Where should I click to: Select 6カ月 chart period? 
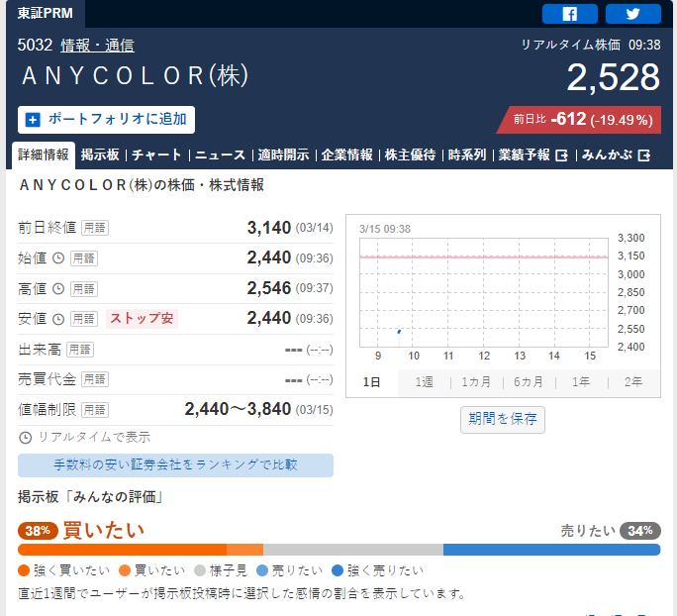coord(529,382)
